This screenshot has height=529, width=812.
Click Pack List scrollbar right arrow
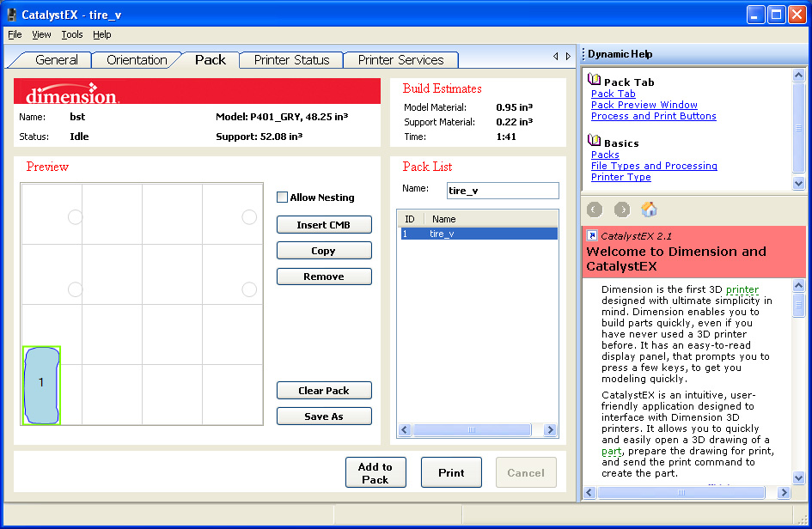[550, 429]
